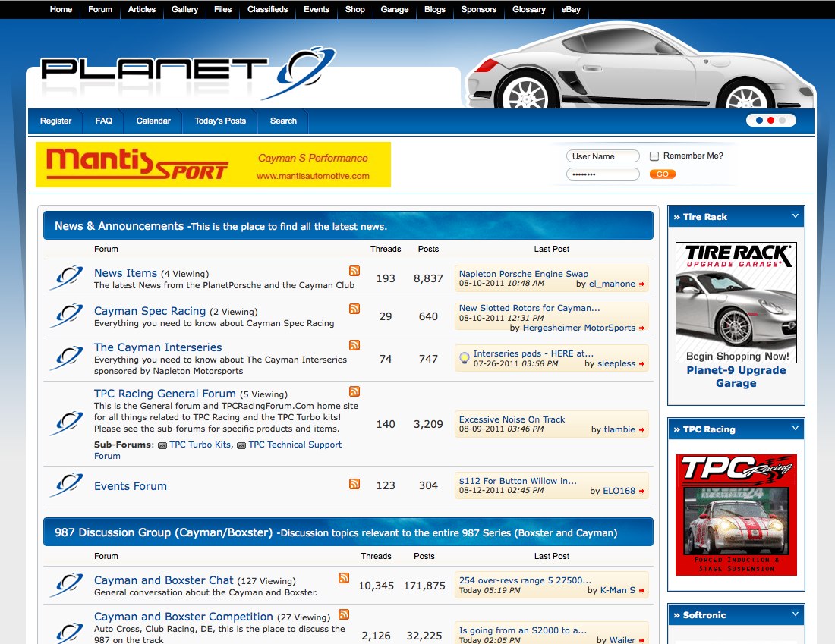Viewport: 835px width, 644px height.
Task: Click the RSS icon for Cayman and Boxster Chat
Action: tap(344, 578)
